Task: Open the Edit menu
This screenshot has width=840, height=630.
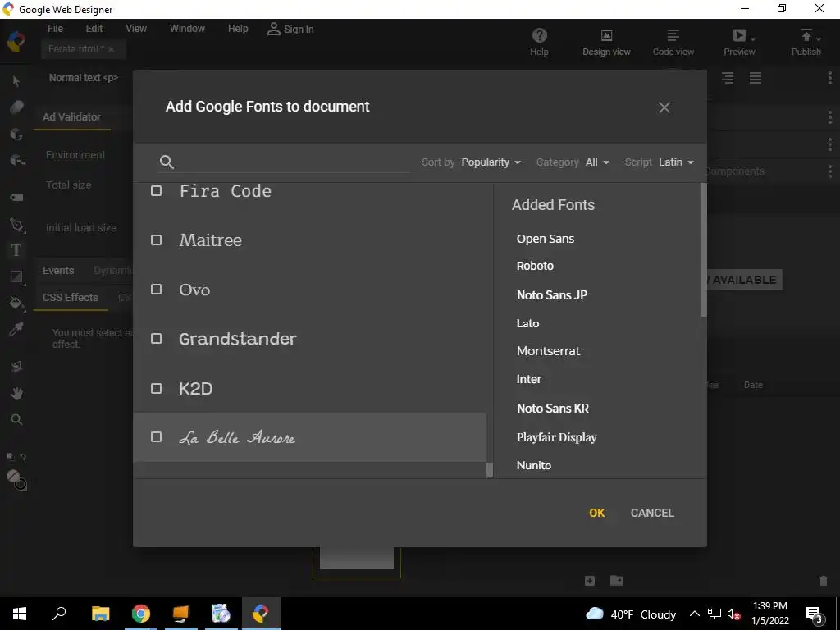Action: pos(94,29)
